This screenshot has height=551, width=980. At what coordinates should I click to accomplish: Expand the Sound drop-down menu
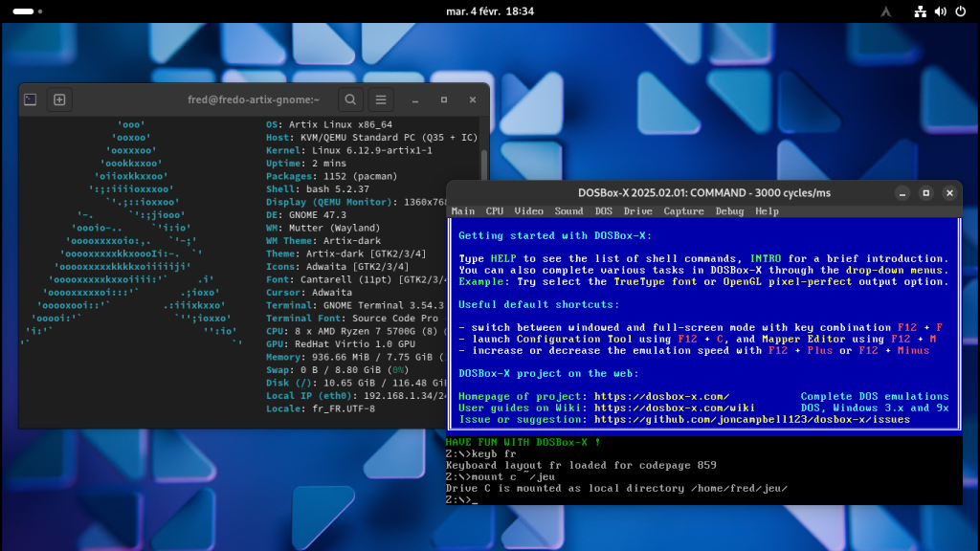click(x=568, y=211)
